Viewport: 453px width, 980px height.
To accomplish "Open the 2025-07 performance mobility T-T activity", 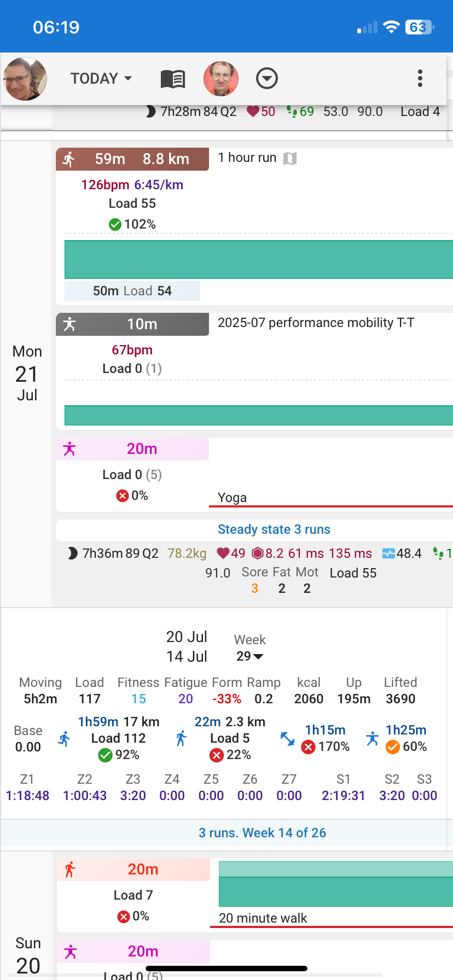I will (316, 323).
